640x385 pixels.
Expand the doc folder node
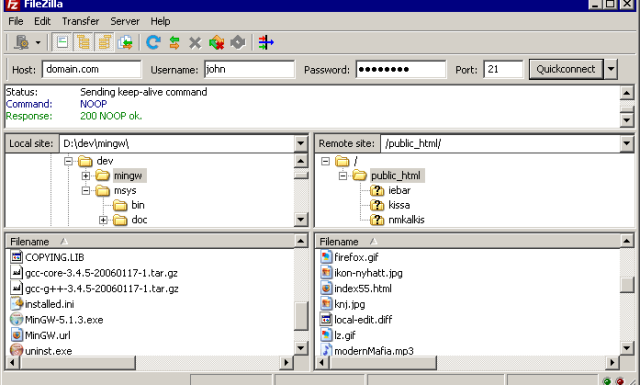103,220
